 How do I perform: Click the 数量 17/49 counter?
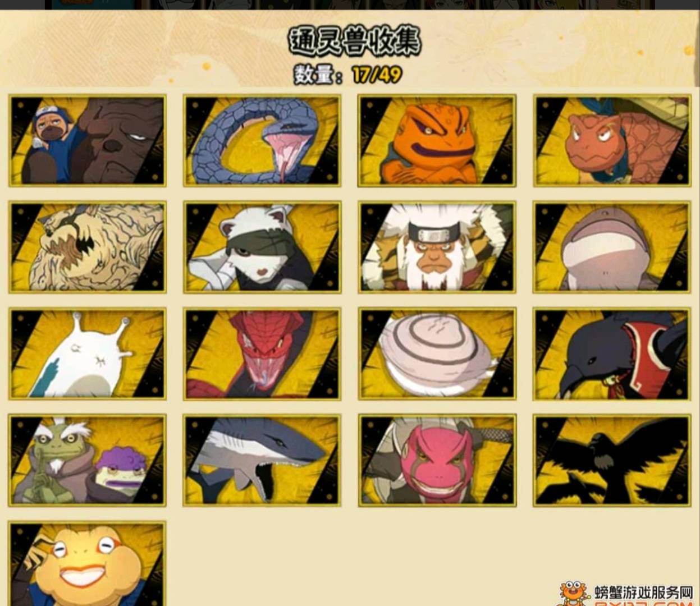(348, 75)
